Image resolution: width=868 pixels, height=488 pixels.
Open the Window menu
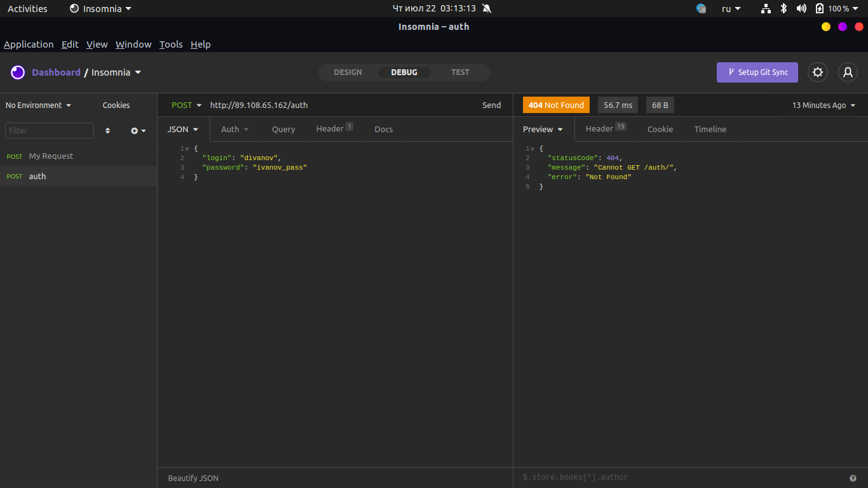[x=133, y=44]
